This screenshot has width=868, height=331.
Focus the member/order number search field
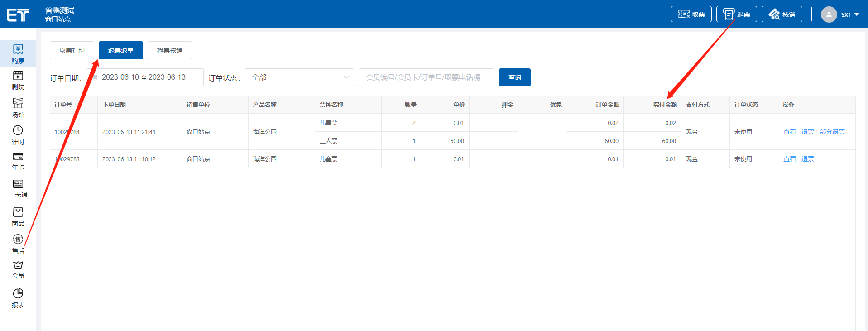point(426,77)
